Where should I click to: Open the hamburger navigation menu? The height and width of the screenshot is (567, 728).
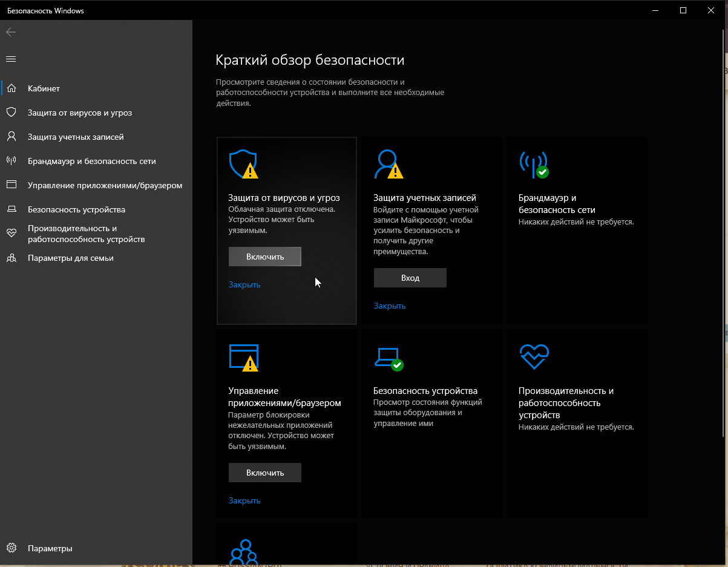click(11, 59)
